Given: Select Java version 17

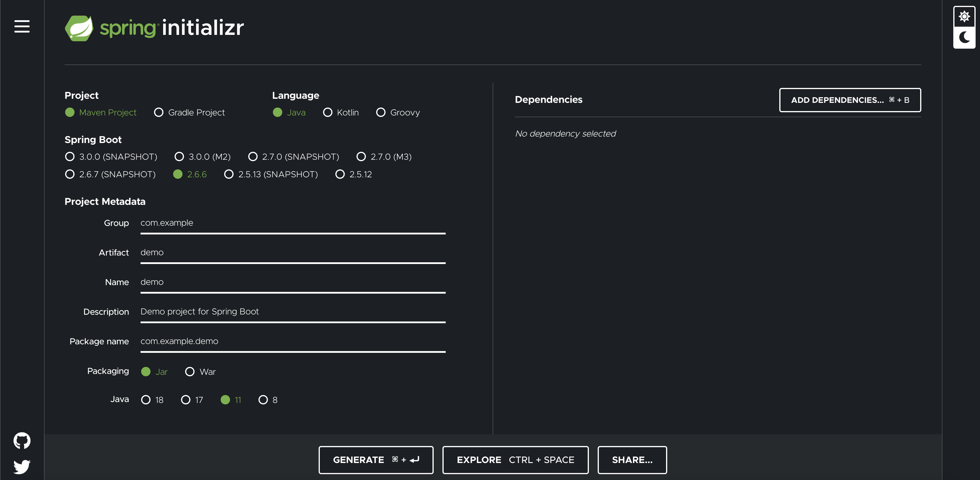Looking at the screenshot, I should 186,400.
